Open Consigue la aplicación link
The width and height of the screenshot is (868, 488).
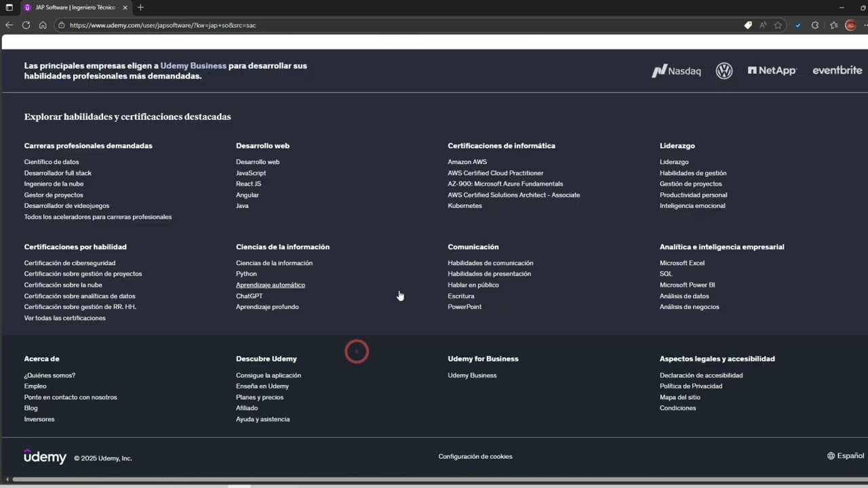269,375
